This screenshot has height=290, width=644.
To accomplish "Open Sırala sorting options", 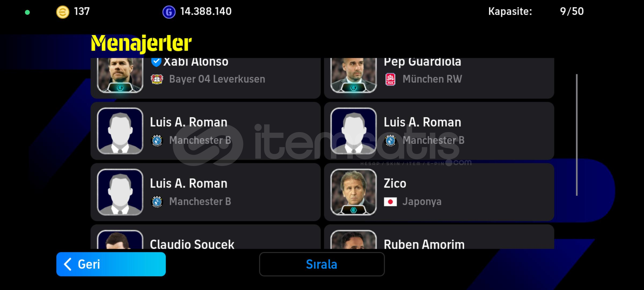I will point(322,264).
